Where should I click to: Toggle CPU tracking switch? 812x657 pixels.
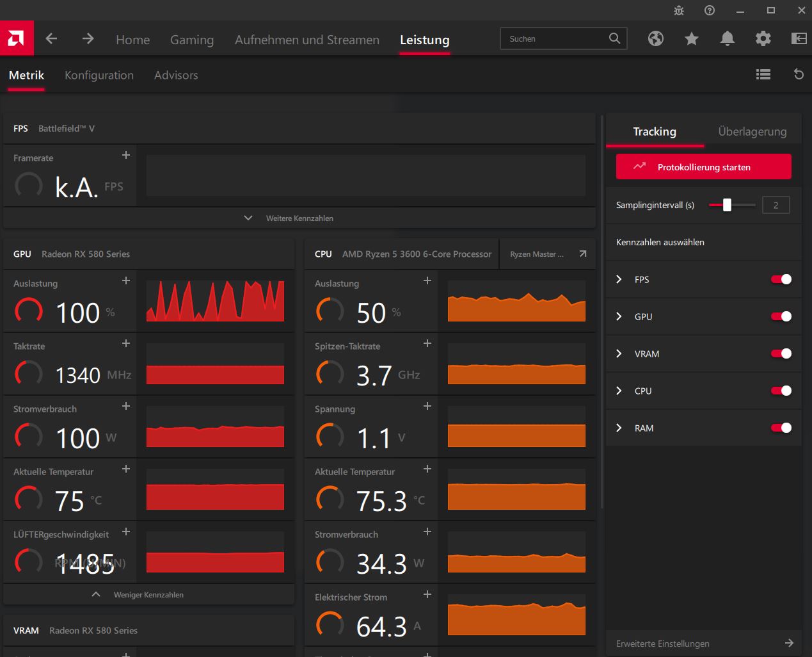pyautogui.click(x=781, y=391)
